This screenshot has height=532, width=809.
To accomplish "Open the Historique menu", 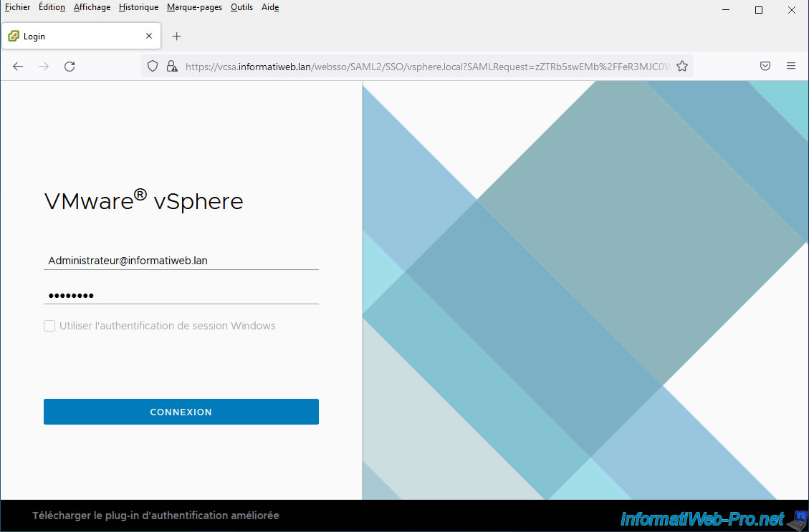I will point(138,7).
